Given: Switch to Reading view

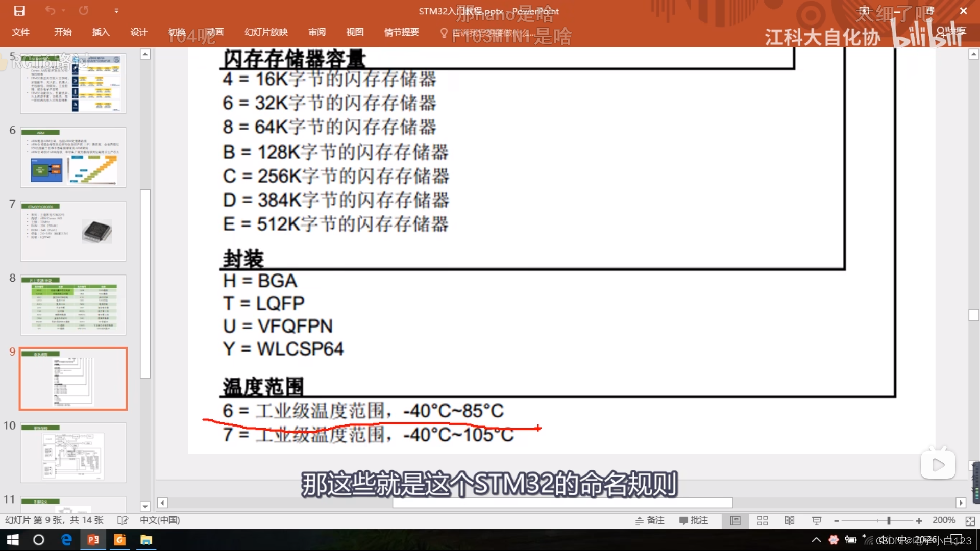Looking at the screenshot, I should (x=789, y=520).
